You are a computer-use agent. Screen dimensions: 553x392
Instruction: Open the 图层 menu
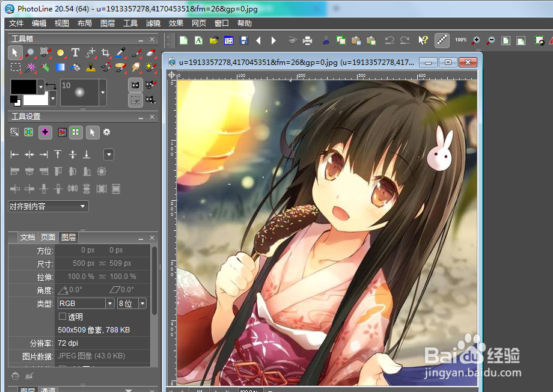click(108, 23)
